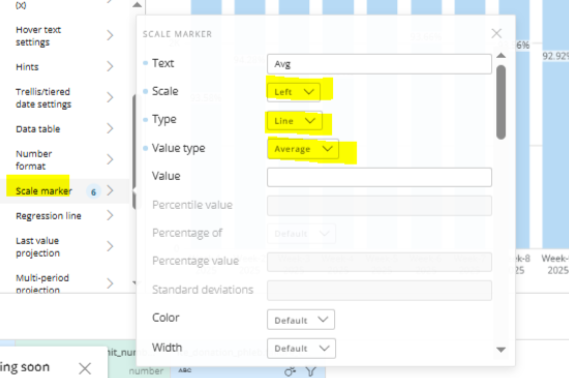Click the scroll-down arrow in Scale Marker dialog
This screenshot has height=378, width=569.
(x=501, y=350)
